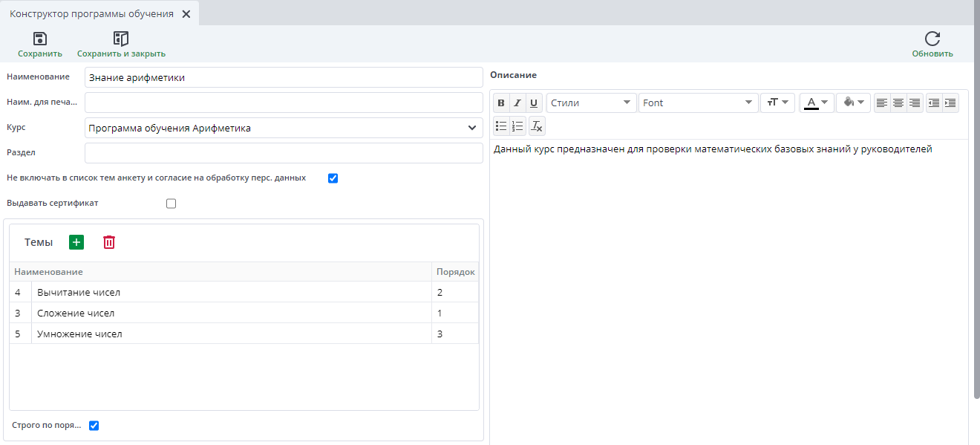
Task: Clear text formatting in the editor
Action: coord(537,126)
